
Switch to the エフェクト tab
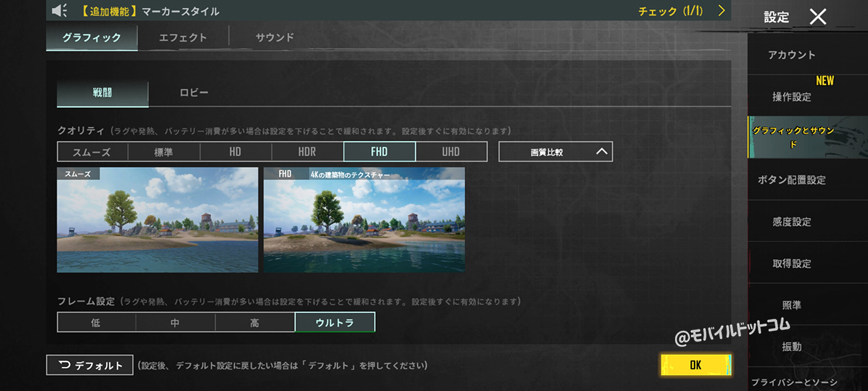click(183, 37)
